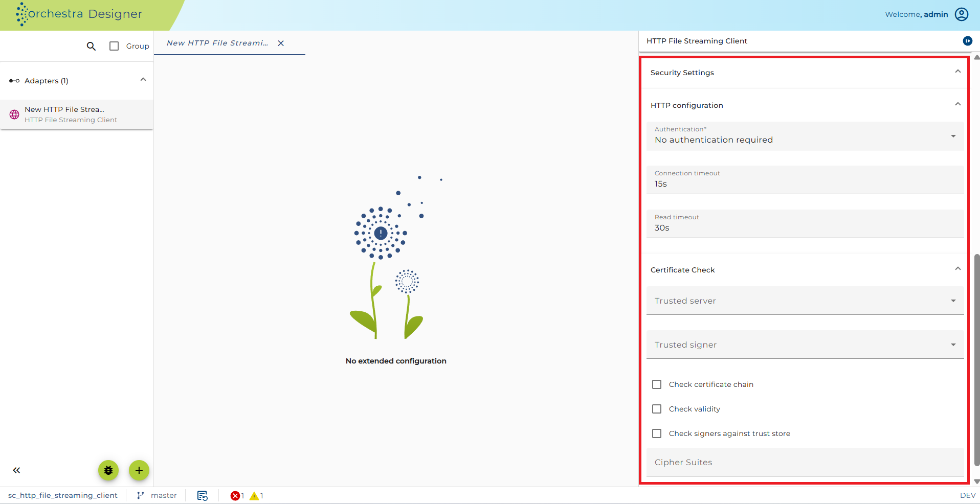Open the search magnifier in sidebar
Screen dimensions: 980x504
pyautogui.click(x=91, y=46)
